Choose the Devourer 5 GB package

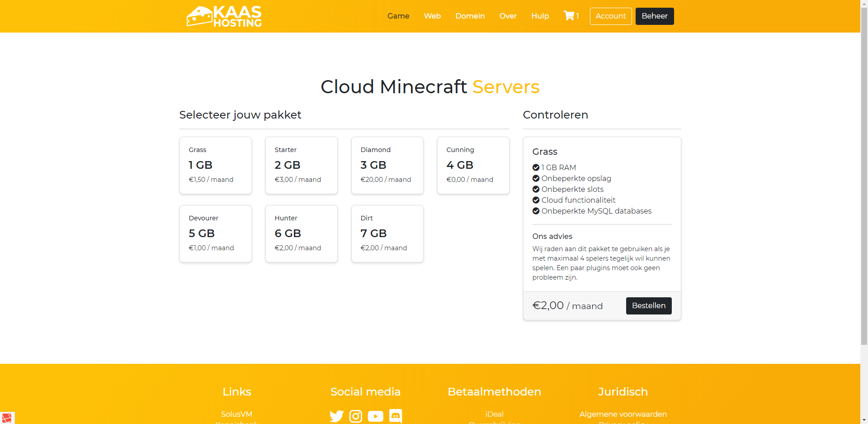click(216, 233)
